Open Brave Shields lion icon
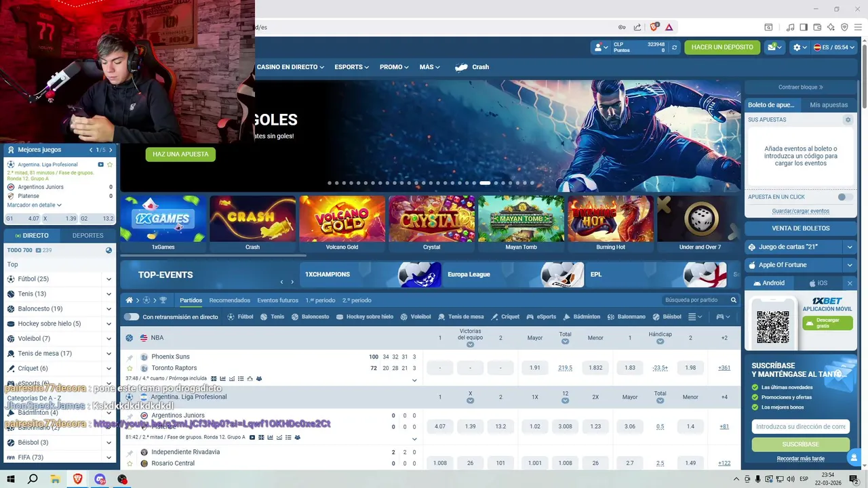This screenshot has height=488, width=868. 654,27
